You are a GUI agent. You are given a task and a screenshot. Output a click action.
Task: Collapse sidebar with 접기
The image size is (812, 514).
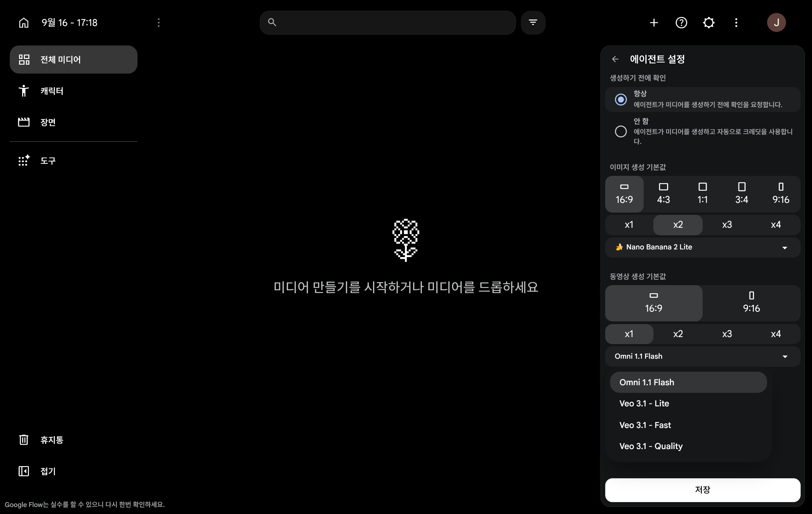point(74,471)
